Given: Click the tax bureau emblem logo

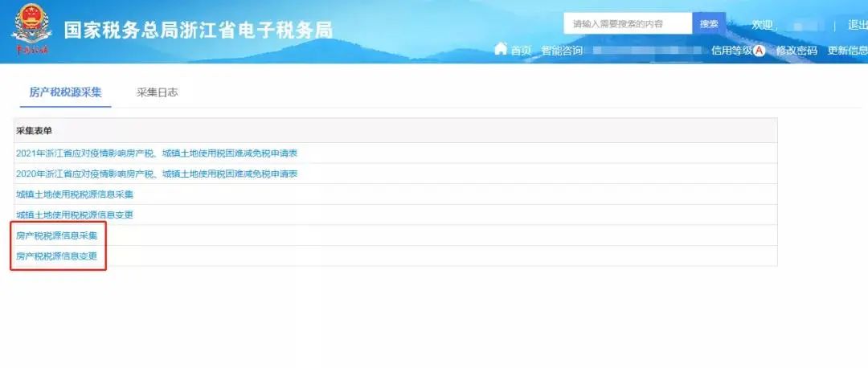Looking at the screenshot, I should (31, 30).
